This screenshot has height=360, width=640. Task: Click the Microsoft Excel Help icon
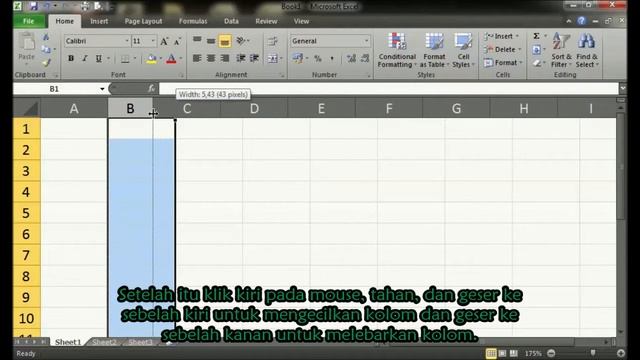tap(581, 21)
